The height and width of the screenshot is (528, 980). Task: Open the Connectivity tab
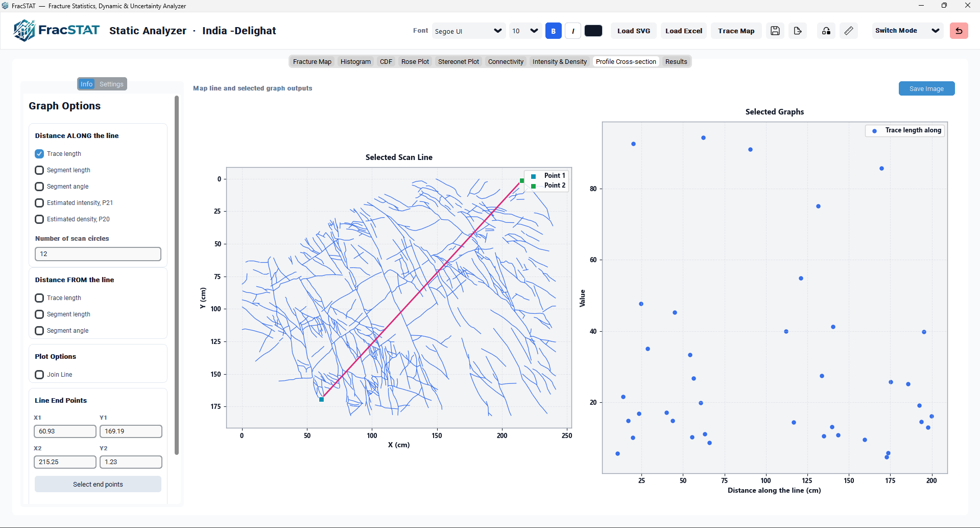[506, 61]
